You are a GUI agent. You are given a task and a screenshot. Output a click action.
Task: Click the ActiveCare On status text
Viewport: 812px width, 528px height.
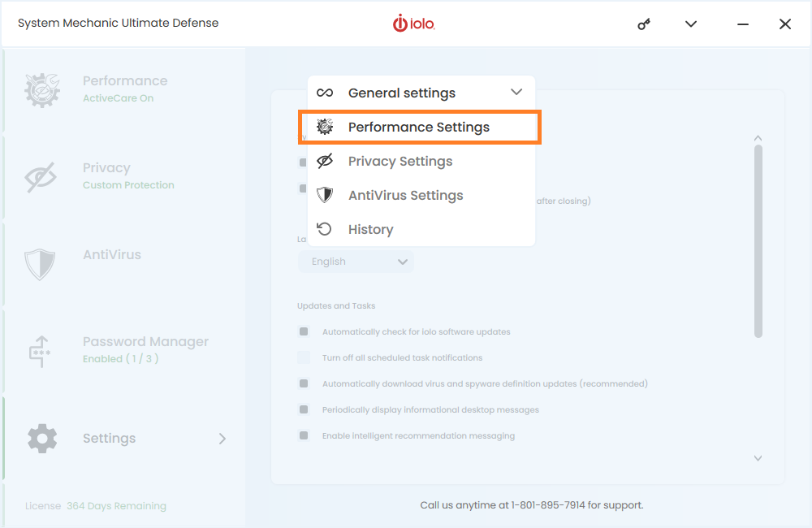pos(118,98)
